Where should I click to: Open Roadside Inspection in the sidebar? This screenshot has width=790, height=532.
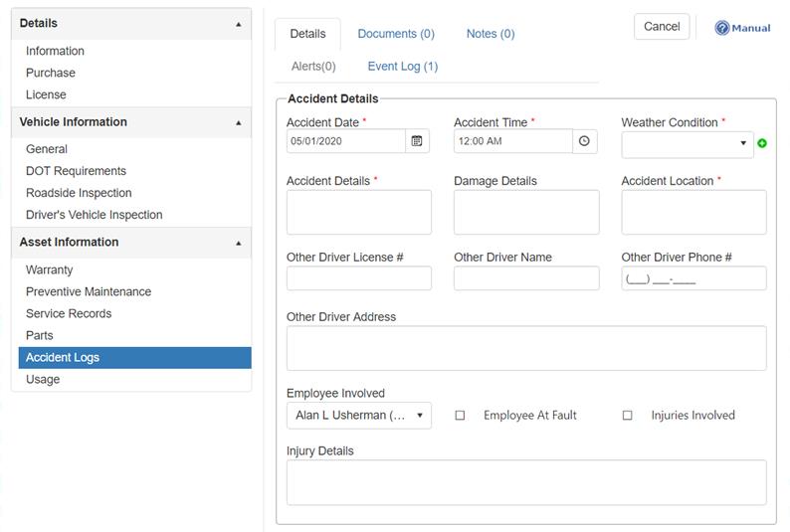(79, 193)
